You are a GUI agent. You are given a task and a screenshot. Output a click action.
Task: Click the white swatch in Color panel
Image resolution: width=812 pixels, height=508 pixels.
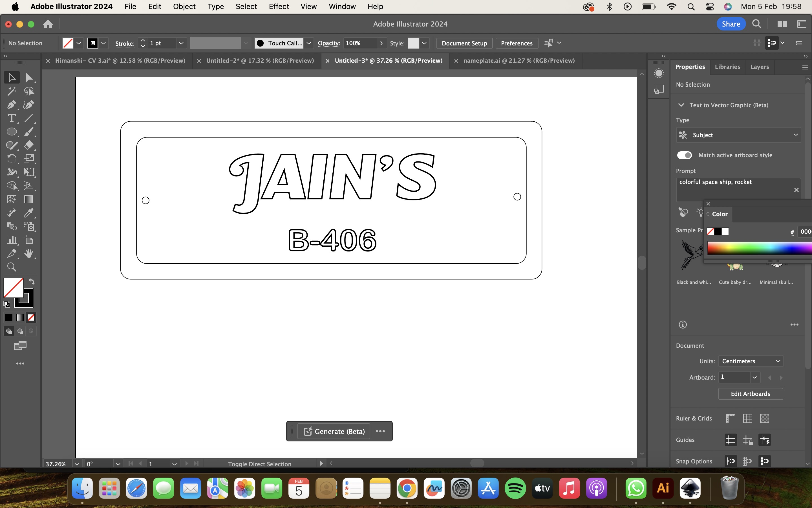725,231
